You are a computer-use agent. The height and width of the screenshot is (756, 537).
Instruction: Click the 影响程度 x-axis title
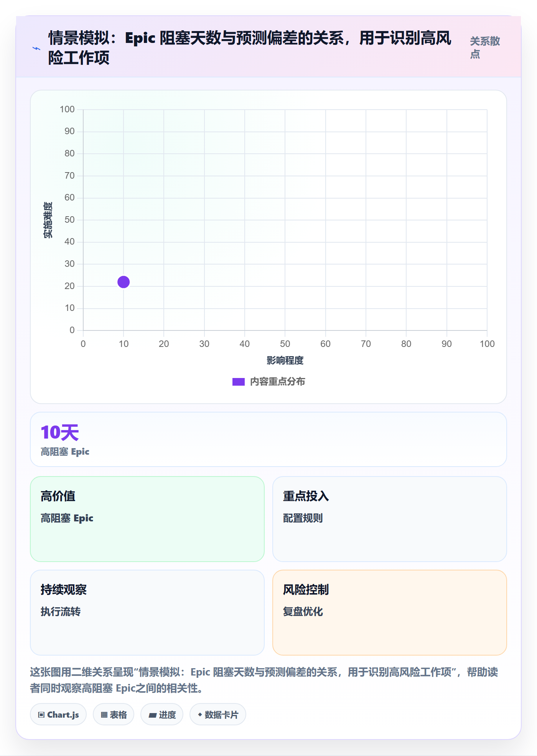coord(285,360)
